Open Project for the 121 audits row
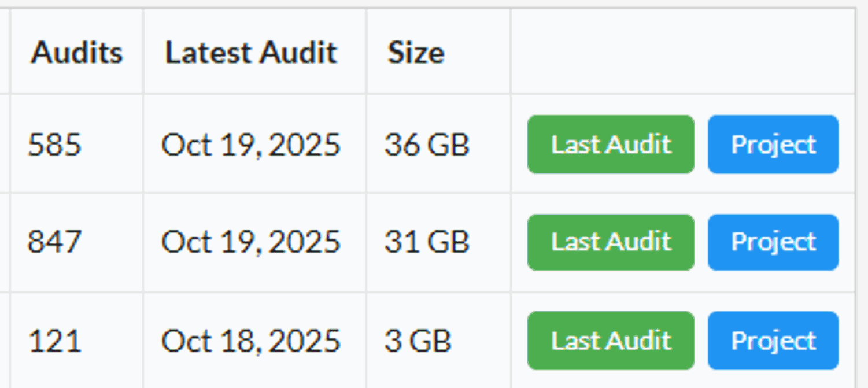 [773, 340]
